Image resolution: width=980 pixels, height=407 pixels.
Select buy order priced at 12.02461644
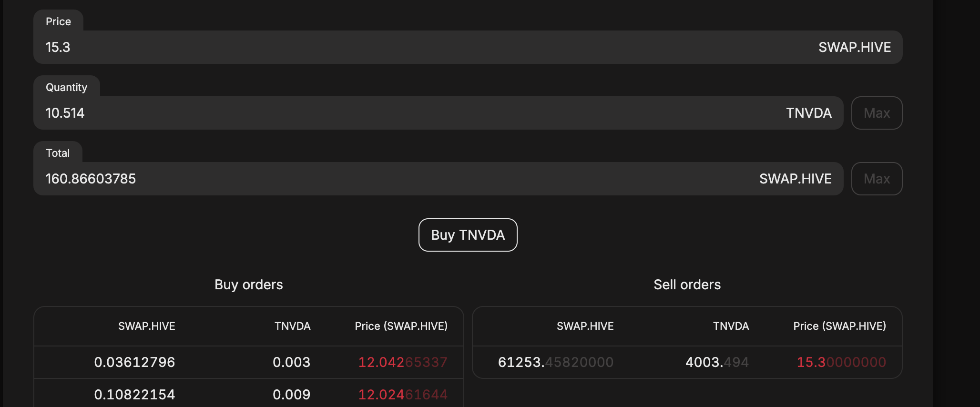(x=402, y=395)
